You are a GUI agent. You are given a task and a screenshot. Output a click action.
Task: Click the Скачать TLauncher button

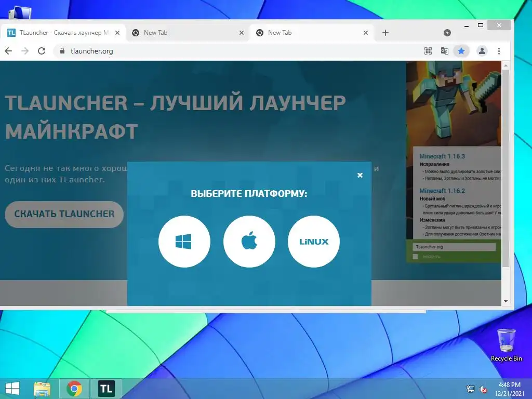[x=64, y=214]
